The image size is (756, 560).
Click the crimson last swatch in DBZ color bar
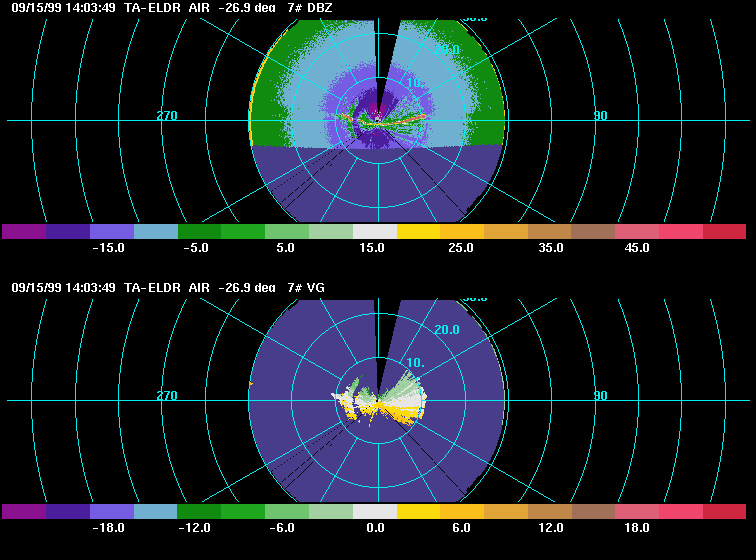(724, 232)
